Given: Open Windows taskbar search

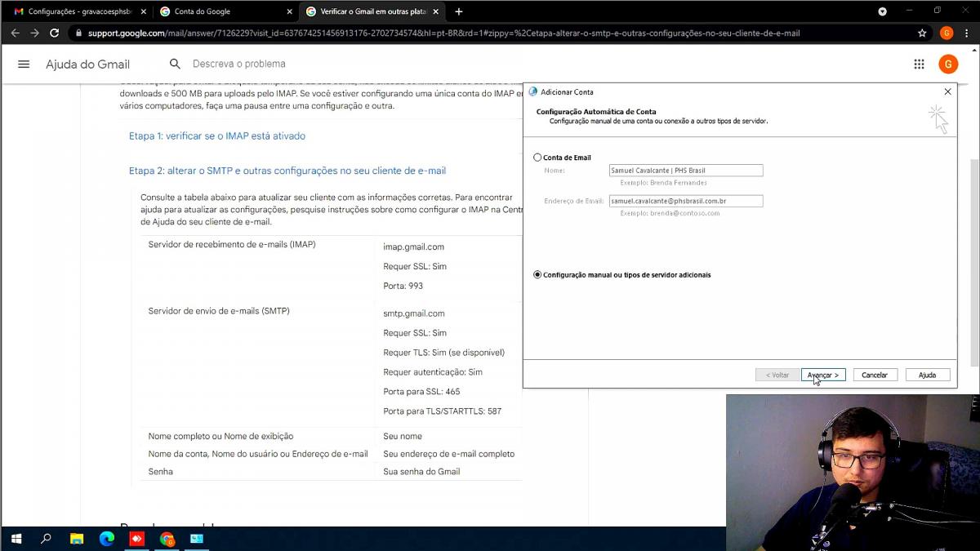Looking at the screenshot, I should tap(46, 539).
